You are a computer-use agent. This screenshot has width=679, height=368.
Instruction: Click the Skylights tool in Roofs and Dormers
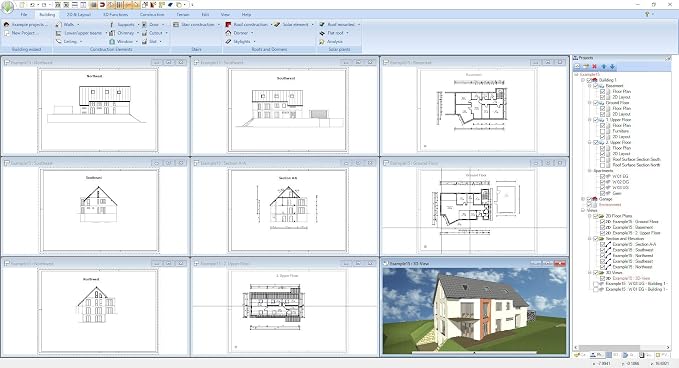click(x=238, y=42)
